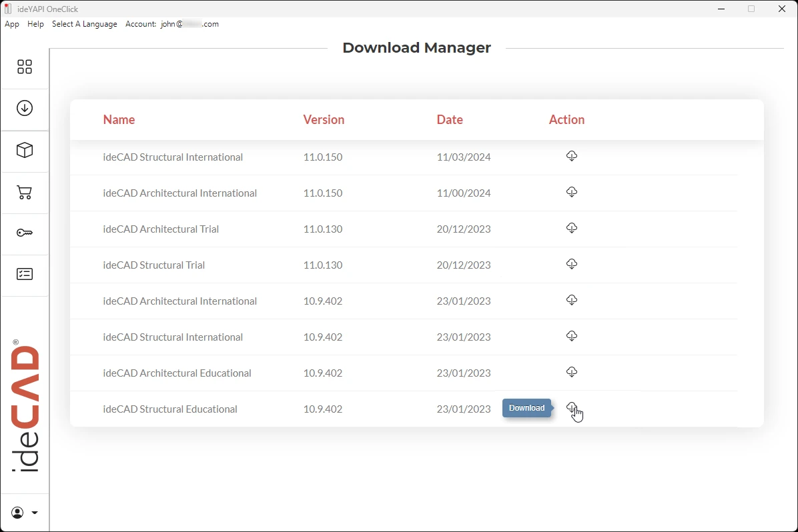Viewport: 798px width, 532px height.
Task: Download ideCAD Architectural International version 11.0.150
Action: point(572,192)
